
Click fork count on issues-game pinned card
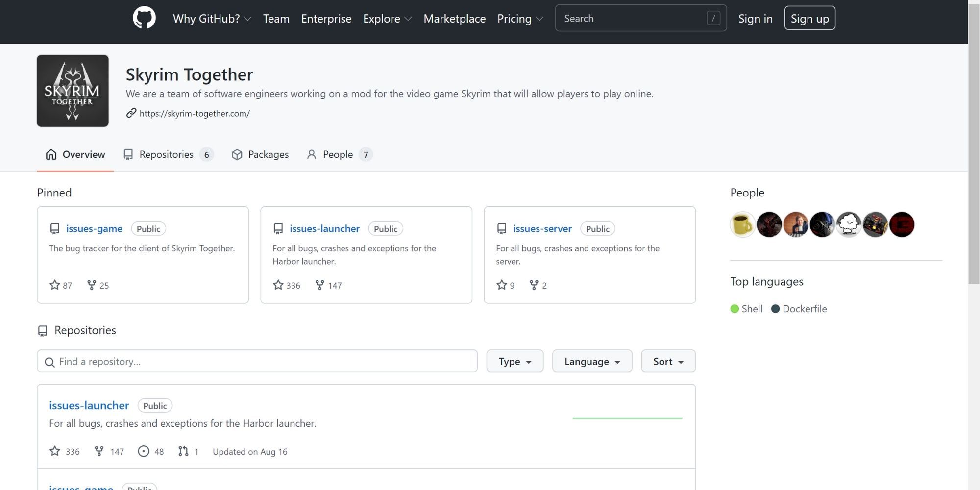point(98,285)
